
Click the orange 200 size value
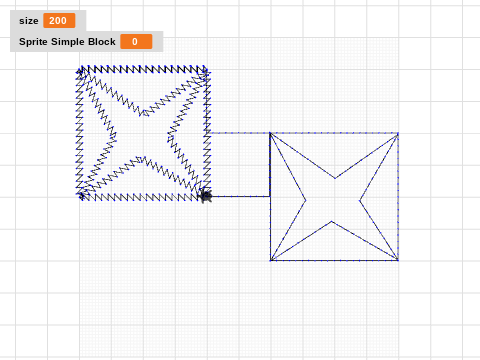pyautogui.click(x=59, y=21)
